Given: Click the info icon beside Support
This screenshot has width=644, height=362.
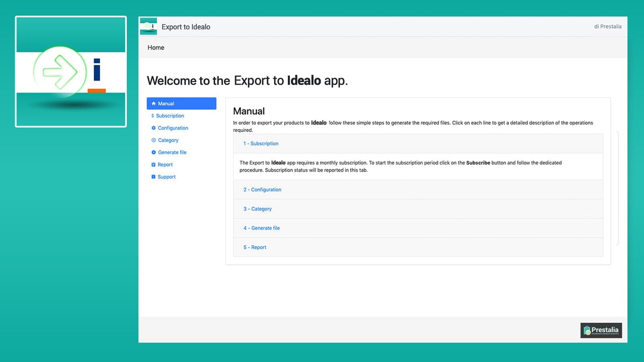Looking at the screenshot, I should point(153,177).
